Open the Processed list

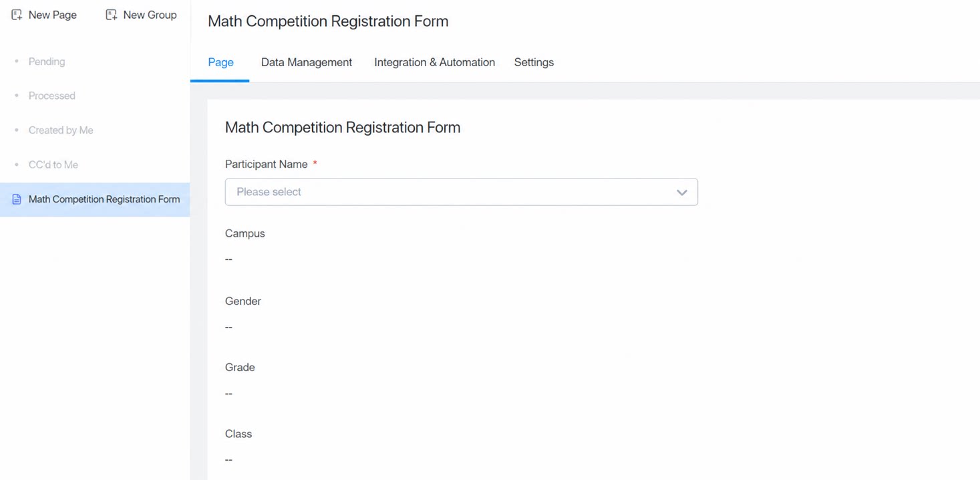[51, 96]
